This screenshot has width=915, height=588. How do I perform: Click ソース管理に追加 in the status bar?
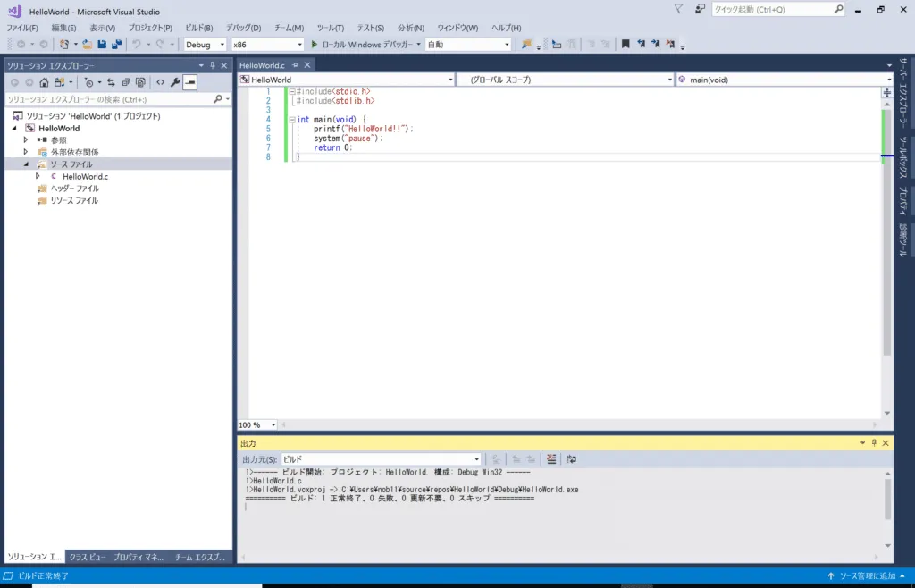867,576
